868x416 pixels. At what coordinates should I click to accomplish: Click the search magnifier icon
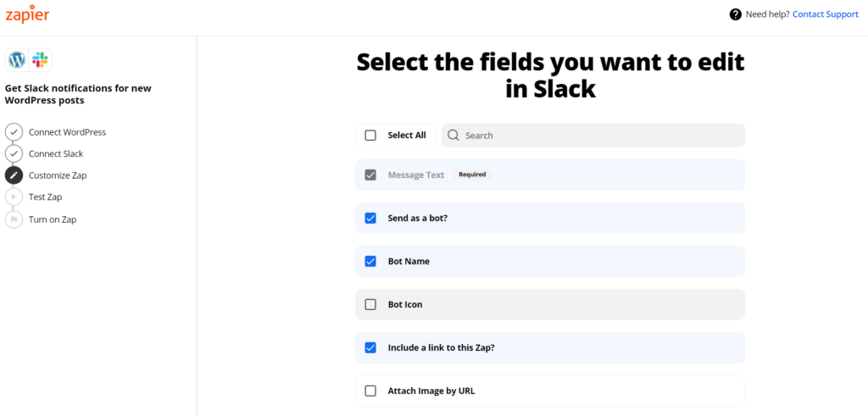click(453, 136)
